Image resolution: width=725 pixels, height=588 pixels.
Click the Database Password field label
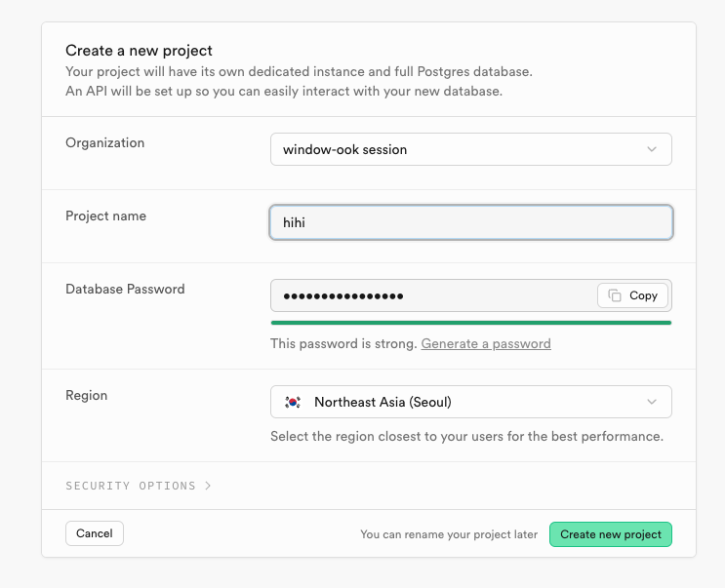click(125, 289)
